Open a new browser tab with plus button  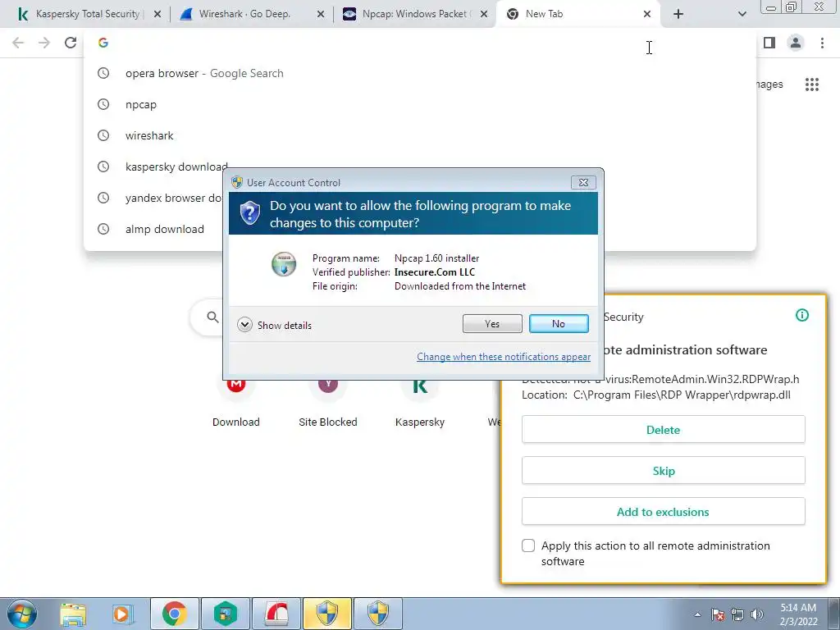[678, 15]
